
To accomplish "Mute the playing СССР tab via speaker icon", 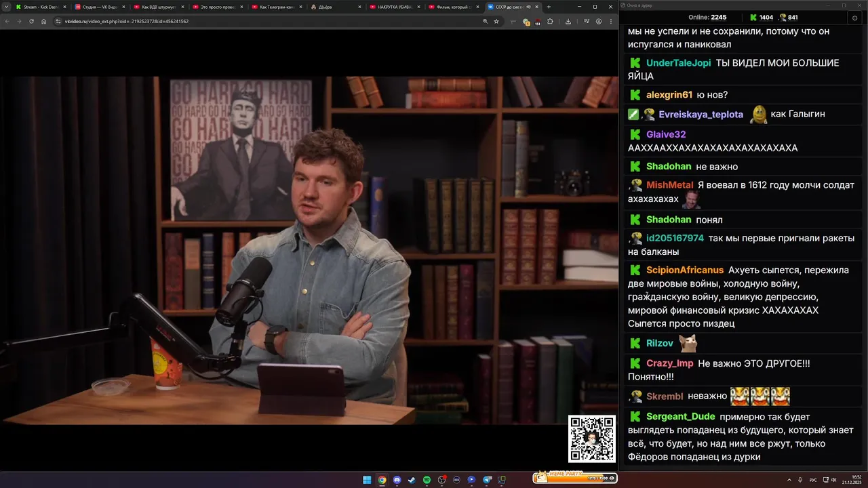I will tap(528, 7).
